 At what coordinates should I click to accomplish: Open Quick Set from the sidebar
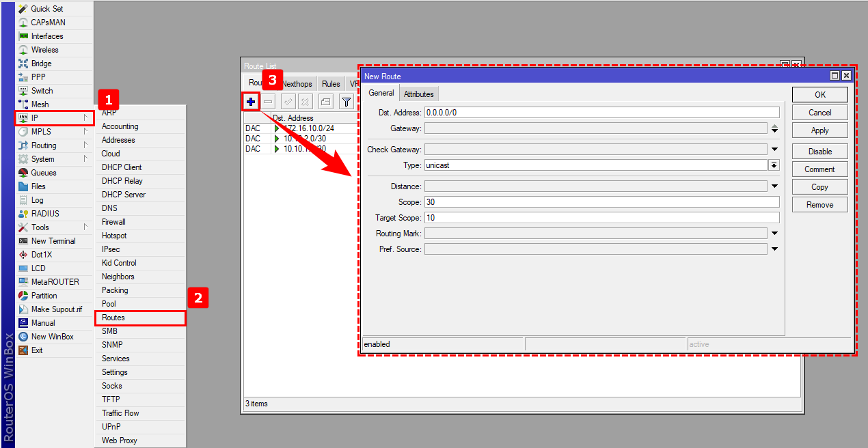pos(46,9)
